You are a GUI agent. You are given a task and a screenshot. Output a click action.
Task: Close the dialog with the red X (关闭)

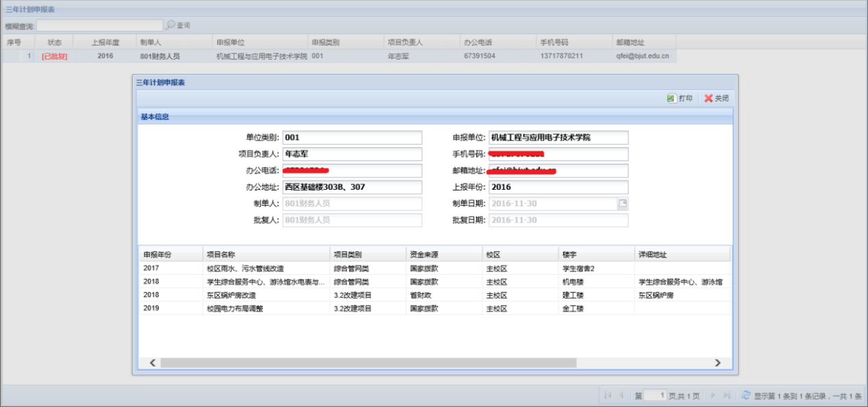[x=708, y=99]
